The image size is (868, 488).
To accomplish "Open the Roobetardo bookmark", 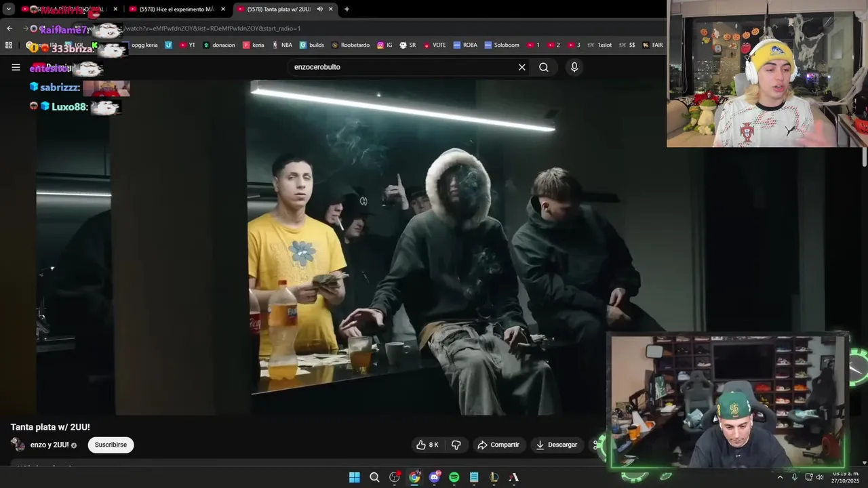I will pos(351,45).
